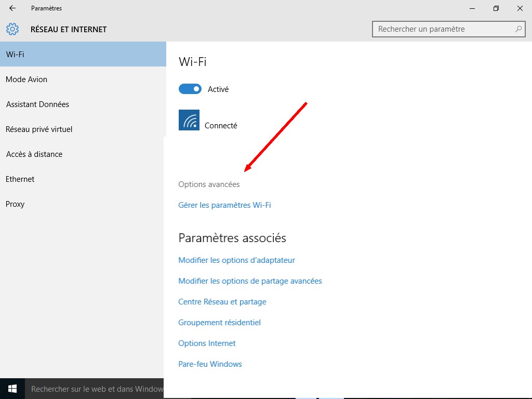Viewport: 532px width, 399px height.
Task: Focus the Rechercher un paramètre field
Action: point(448,29)
